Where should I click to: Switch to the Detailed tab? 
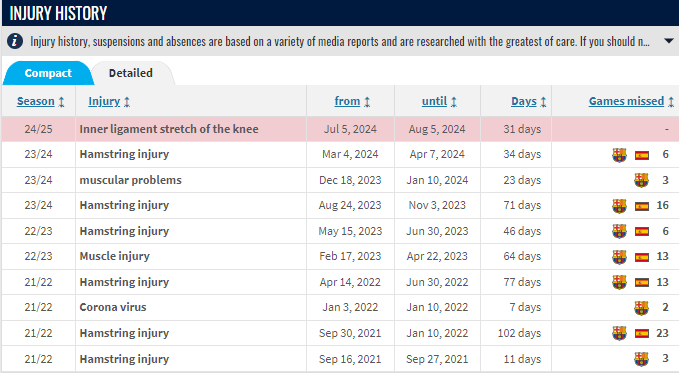tap(131, 73)
